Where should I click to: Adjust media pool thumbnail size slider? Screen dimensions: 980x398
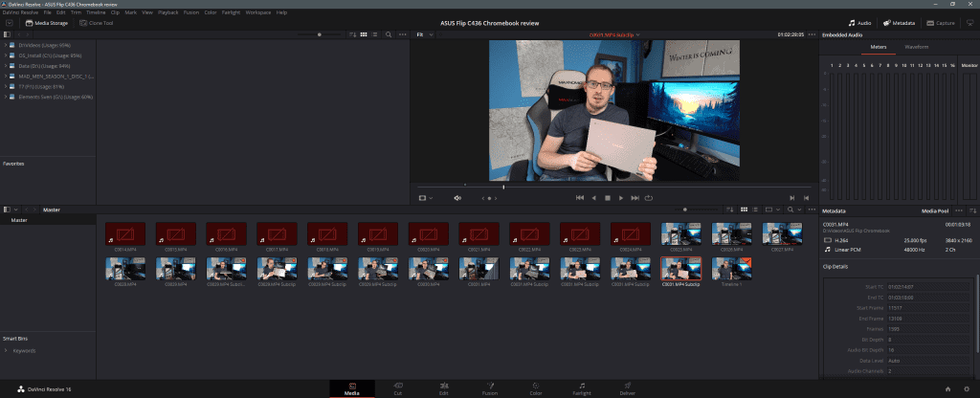685,210
